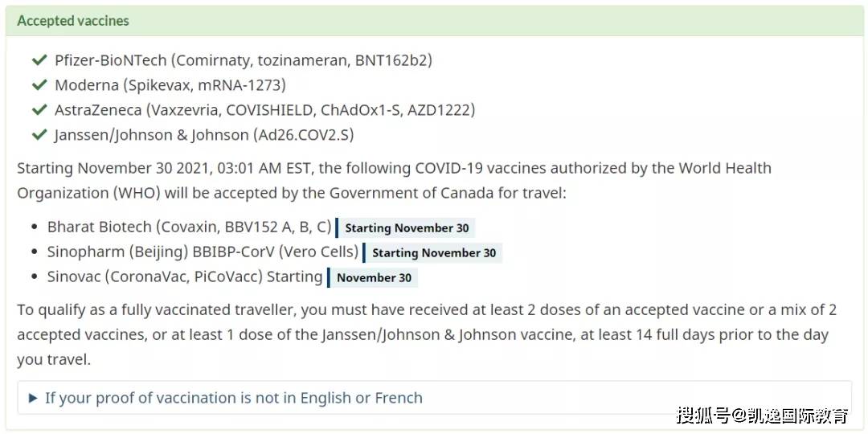Click the checkmark beside Janssen/Johnson & Johnson

(39, 135)
